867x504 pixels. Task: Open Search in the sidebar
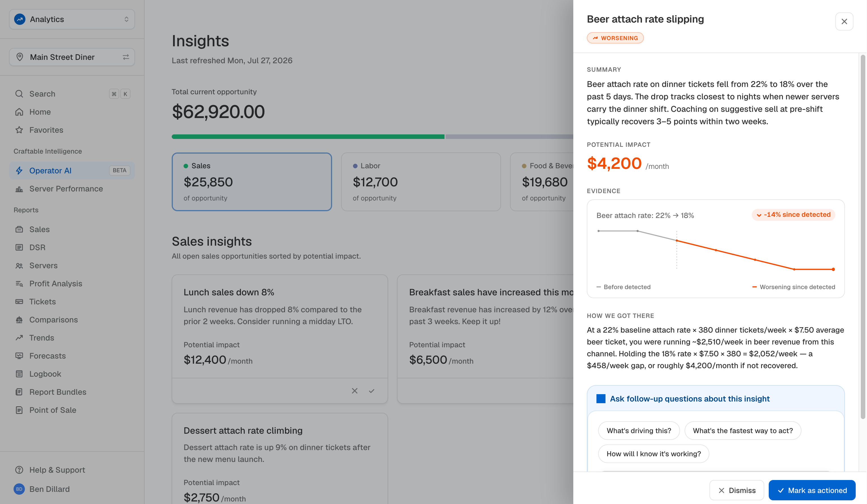point(72,94)
